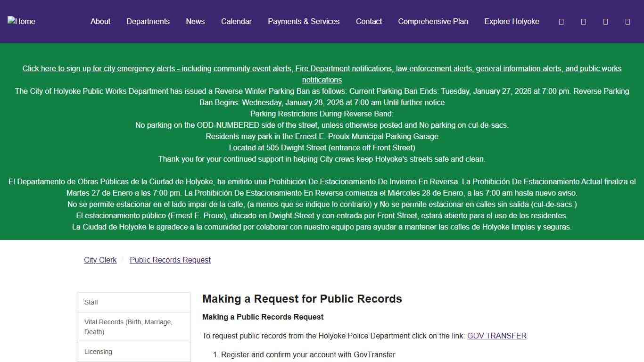Select the Contact menu item

pos(369,21)
